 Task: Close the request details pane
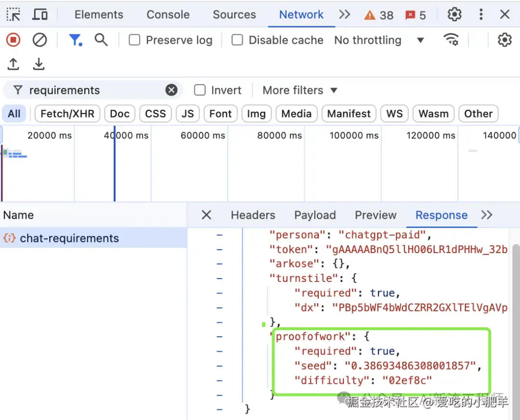point(206,215)
